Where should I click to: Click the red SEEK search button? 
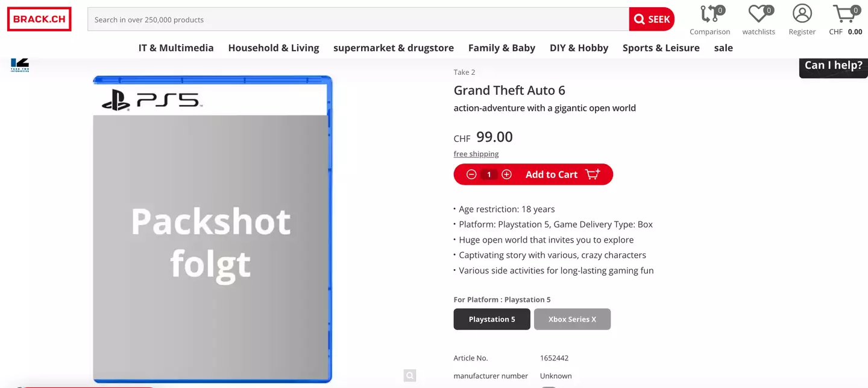(x=651, y=19)
